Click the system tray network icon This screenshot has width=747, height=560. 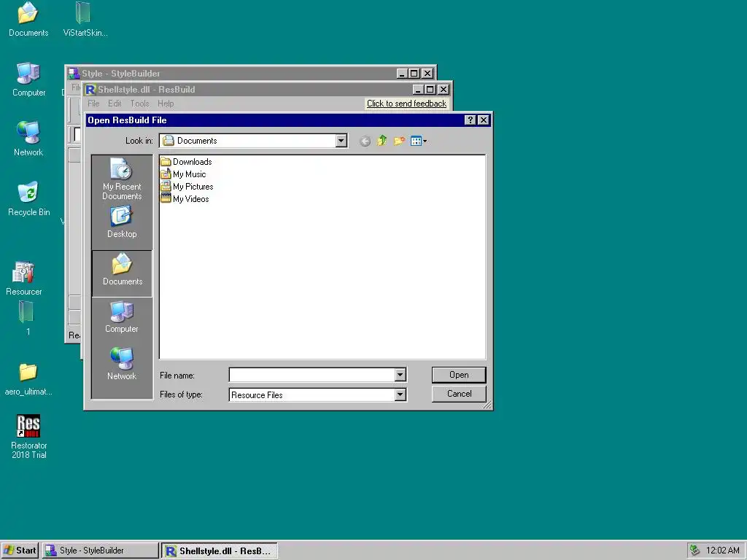694,551
